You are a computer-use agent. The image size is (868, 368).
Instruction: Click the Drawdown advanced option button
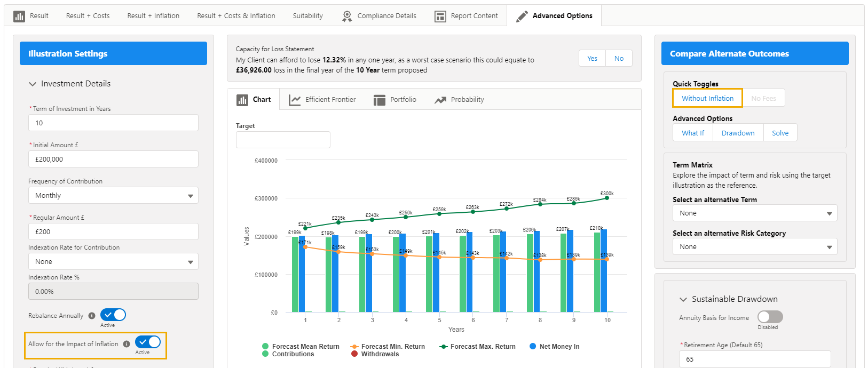[x=738, y=133]
